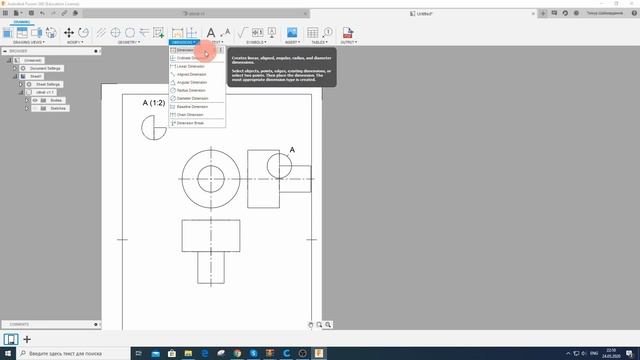Choose Aligned Dimension from the menu

(x=197, y=74)
